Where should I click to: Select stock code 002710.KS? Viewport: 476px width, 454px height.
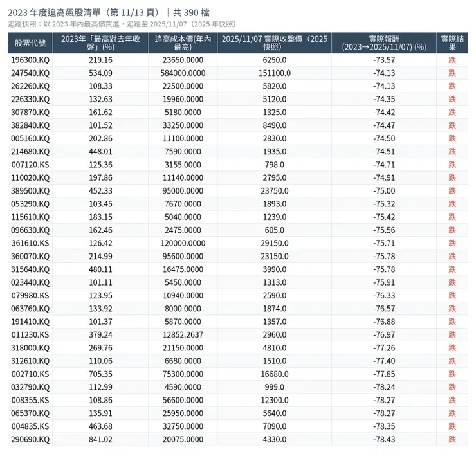30,374
